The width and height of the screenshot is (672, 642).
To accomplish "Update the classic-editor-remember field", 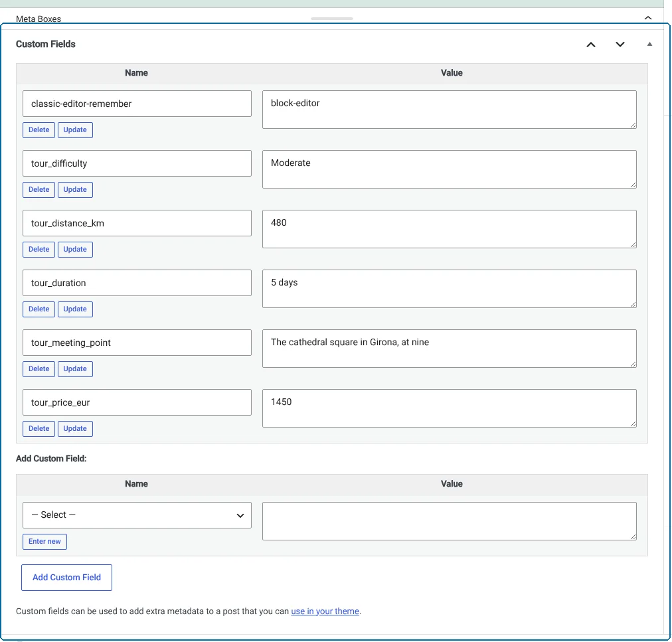I will [75, 130].
